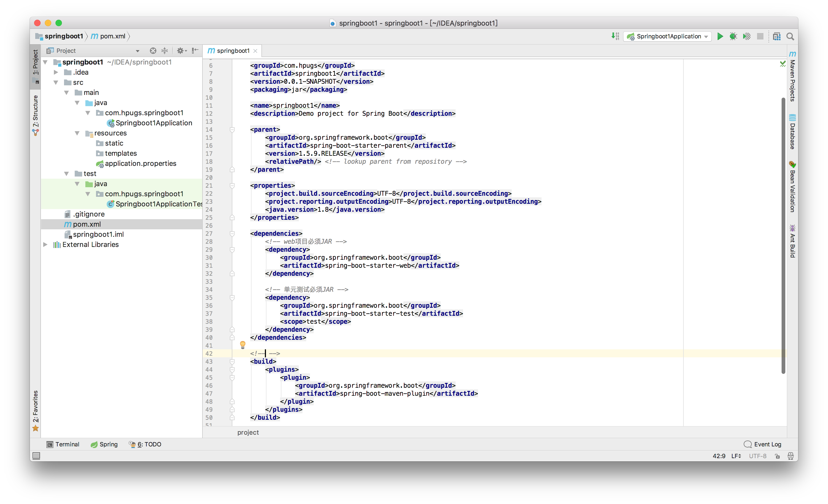Select pom.xml in the project tree
828x504 pixels.
(x=121, y=225)
